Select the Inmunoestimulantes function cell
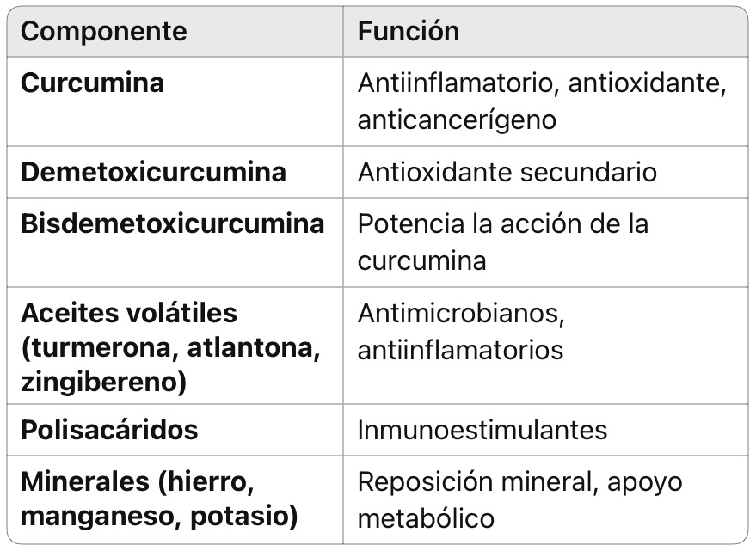Image resolution: width=756 pixels, height=551 pixels. click(482, 430)
